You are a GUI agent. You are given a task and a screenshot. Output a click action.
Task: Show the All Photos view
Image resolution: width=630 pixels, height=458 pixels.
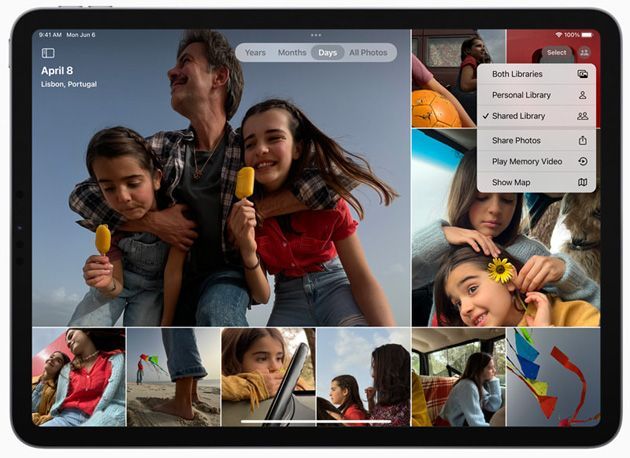click(x=368, y=53)
